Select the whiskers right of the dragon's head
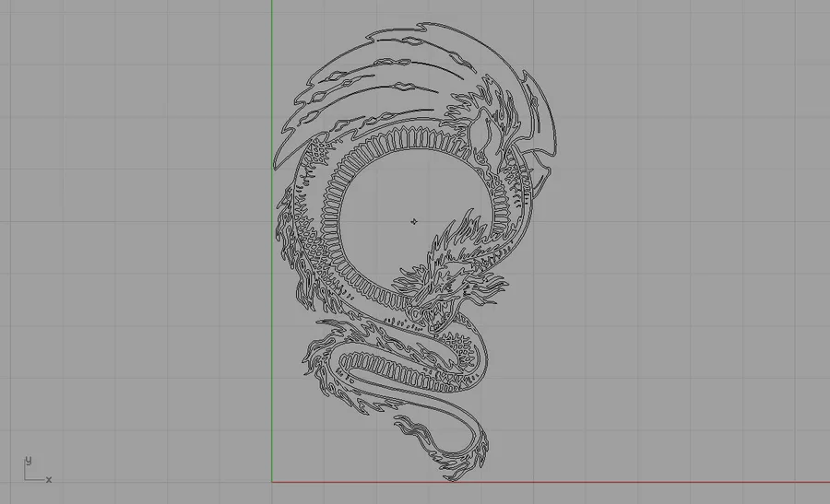Viewport: 830px width, 504px height. point(486,288)
